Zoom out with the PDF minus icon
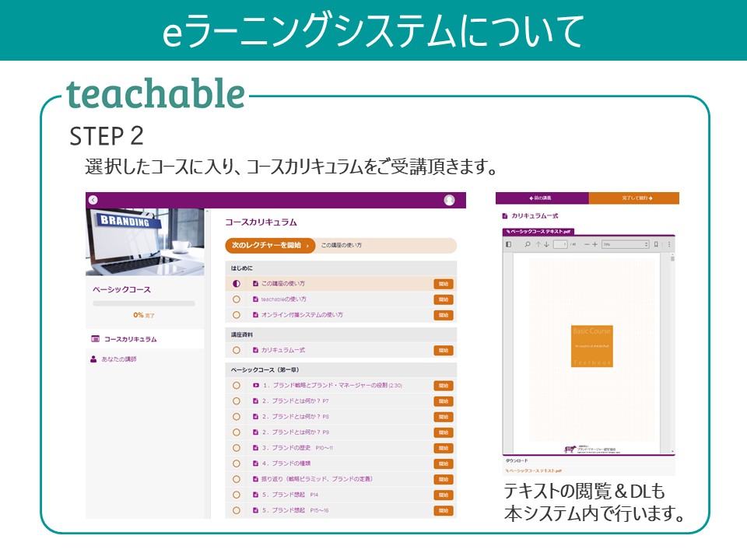Screen dimensions: 747x560 point(587,244)
